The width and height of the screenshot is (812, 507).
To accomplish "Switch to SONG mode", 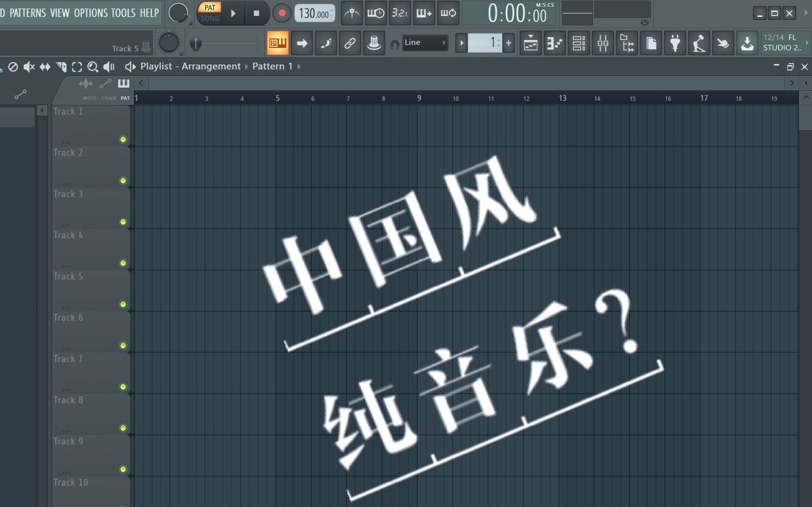I will 210,18.
